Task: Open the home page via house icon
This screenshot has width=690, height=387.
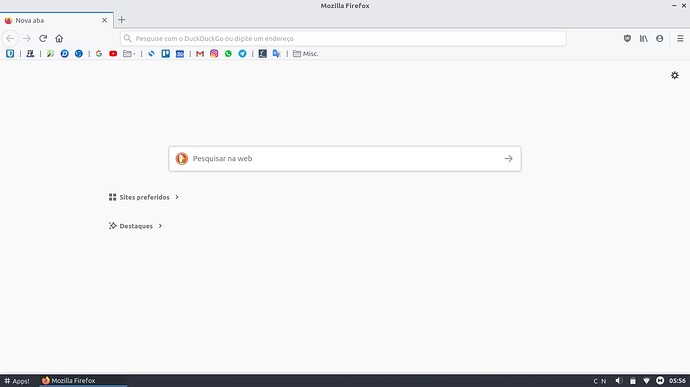Action: tap(59, 39)
